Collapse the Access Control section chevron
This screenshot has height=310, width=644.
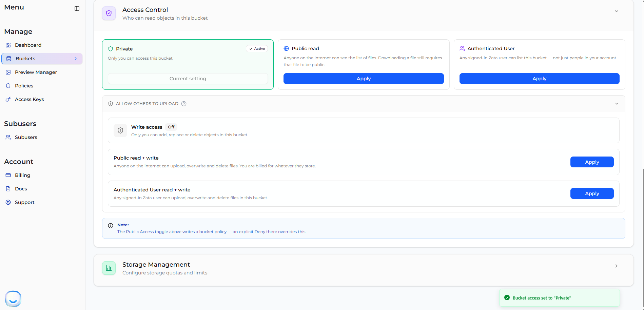[x=617, y=11]
